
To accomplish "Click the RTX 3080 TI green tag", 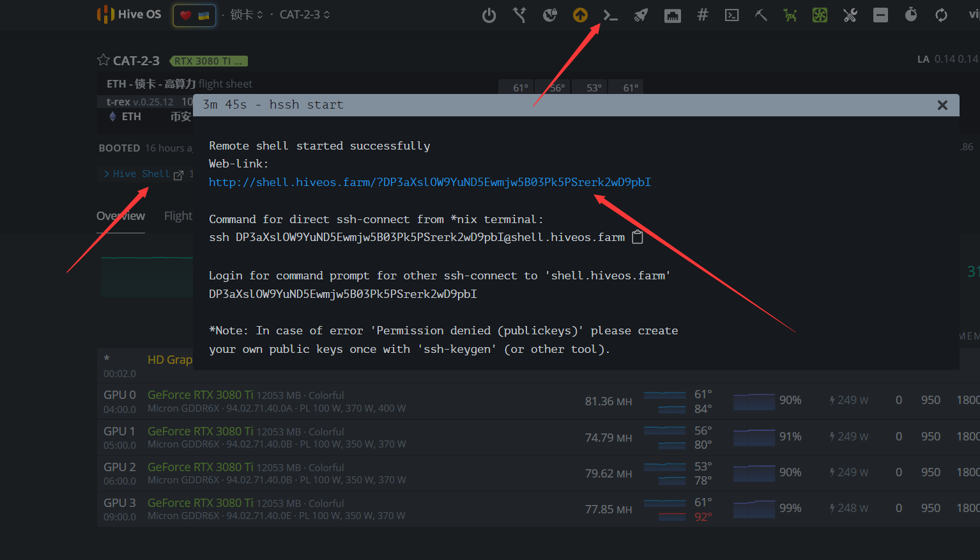I will (208, 61).
